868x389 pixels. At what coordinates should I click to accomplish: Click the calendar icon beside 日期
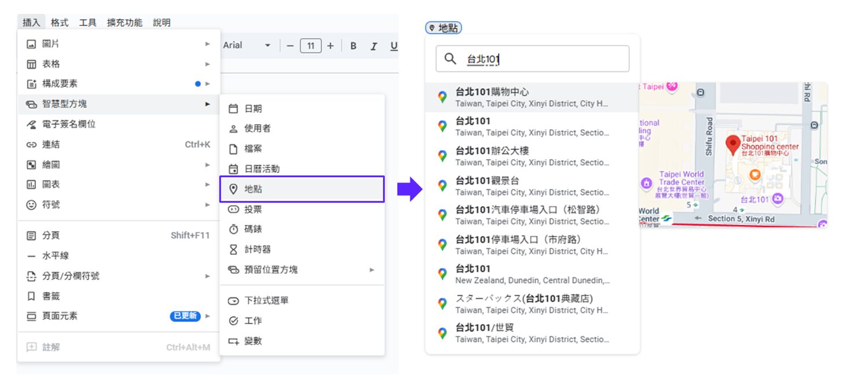coord(234,109)
